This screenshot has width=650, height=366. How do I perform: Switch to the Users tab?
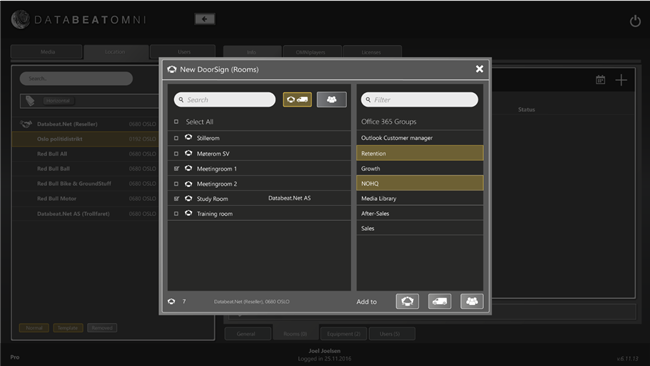click(x=184, y=52)
